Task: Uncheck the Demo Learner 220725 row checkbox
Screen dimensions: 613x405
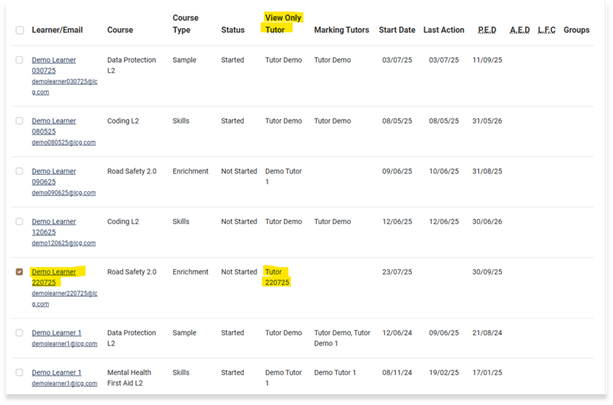Action: click(x=20, y=271)
